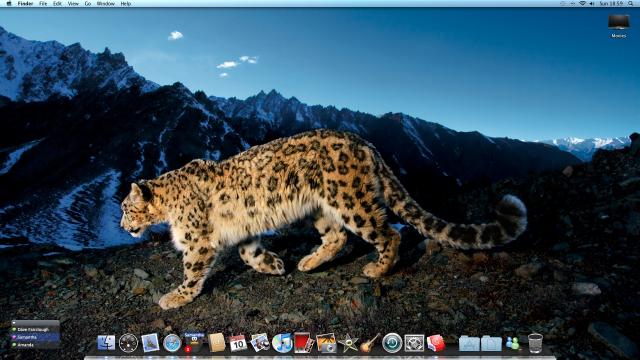Open the first folder stack in dock
The height and width of the screenshot is (360, 640).
click(x=469, y=343)
